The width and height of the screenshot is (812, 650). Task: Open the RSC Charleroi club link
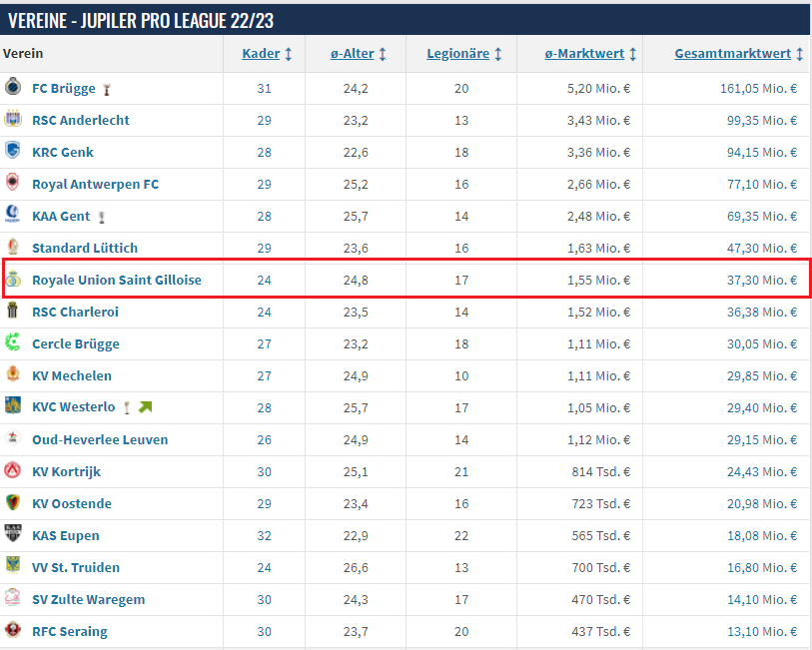click(x=75, y=313)
